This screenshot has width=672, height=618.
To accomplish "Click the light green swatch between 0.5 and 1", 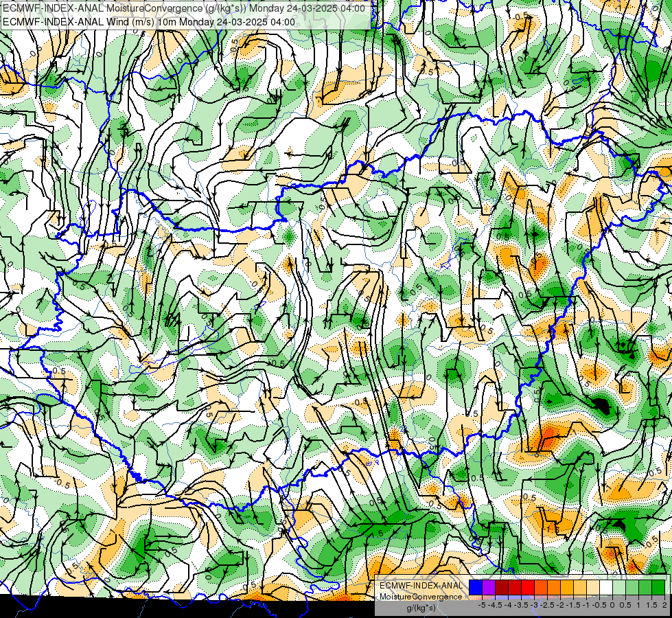I will click(632, 587).
